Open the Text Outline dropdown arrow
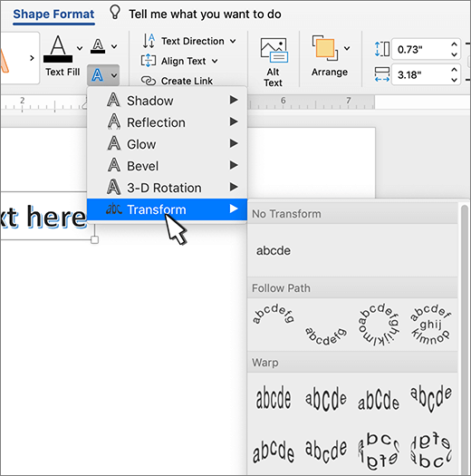The image size is (471, 476). click(114, 46)
